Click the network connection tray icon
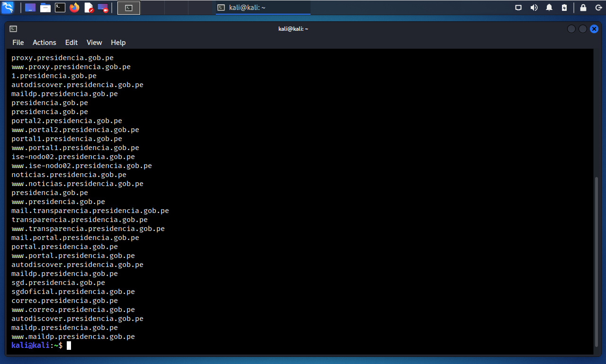606x364 pixels. [518, 8]
